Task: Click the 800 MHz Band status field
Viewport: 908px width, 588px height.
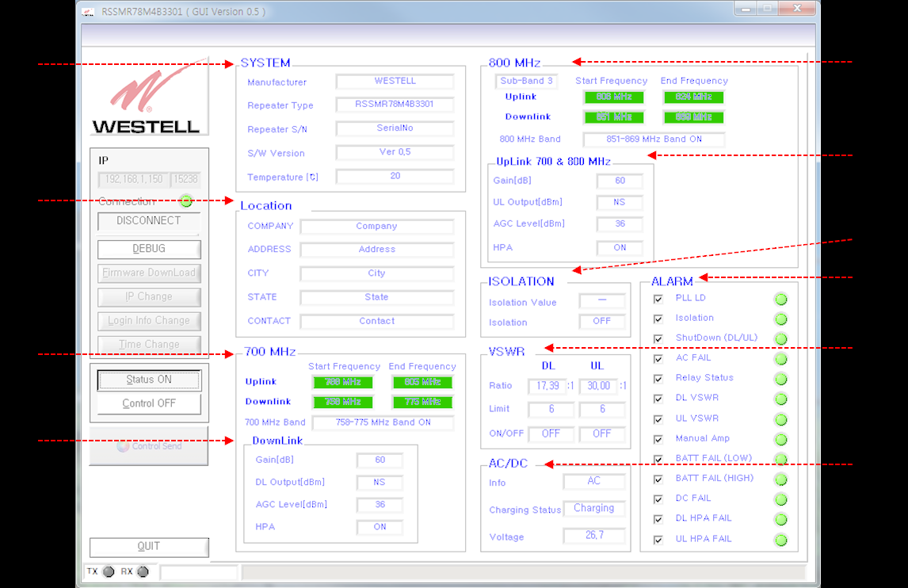Action: click(x=654, y=139)
